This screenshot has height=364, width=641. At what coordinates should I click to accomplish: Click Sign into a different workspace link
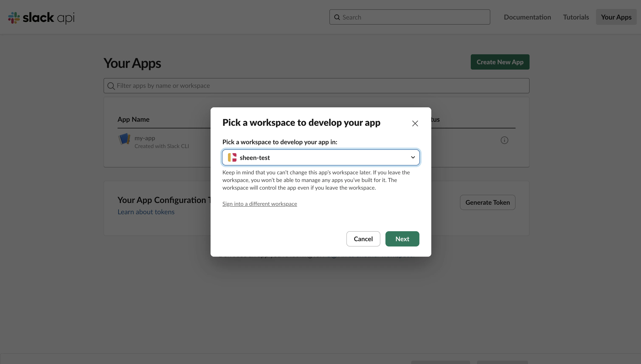point(260,204)
